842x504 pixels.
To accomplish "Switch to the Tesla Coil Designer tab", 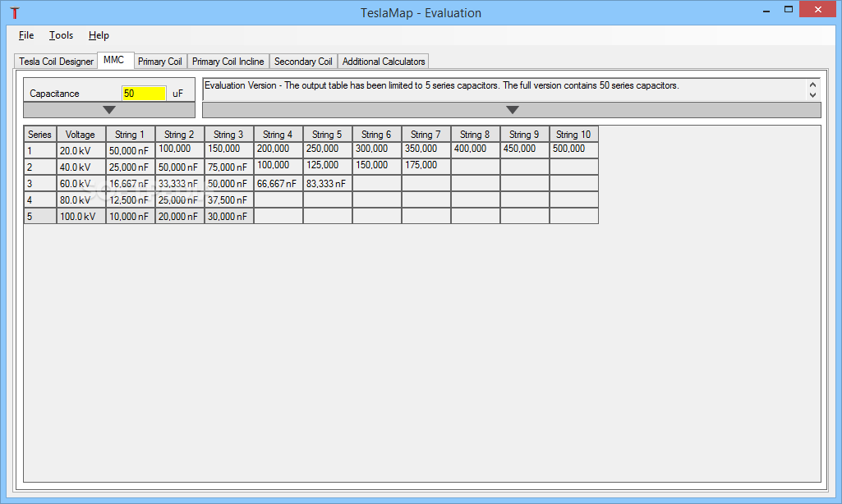I will pyautogui.click(x=56, y=62).
